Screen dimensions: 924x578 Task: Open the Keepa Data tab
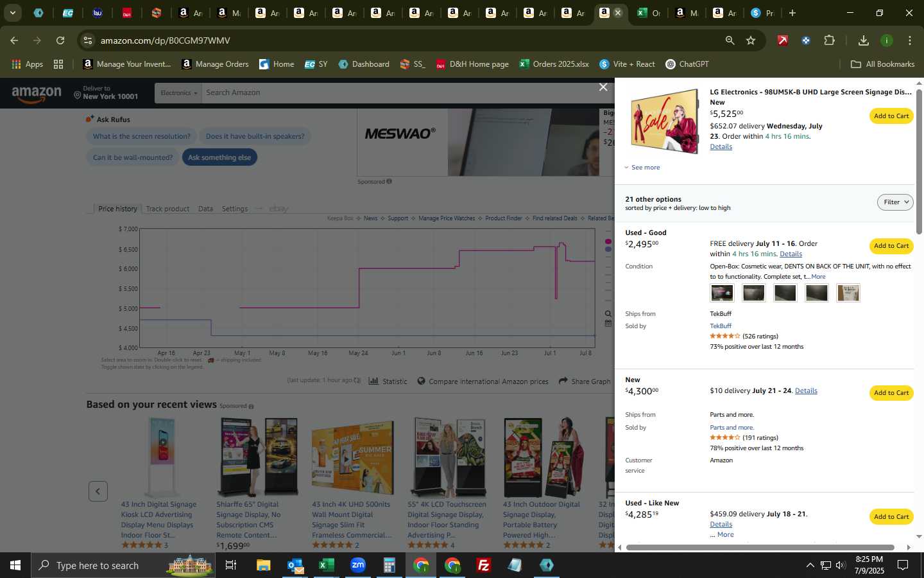205,209
